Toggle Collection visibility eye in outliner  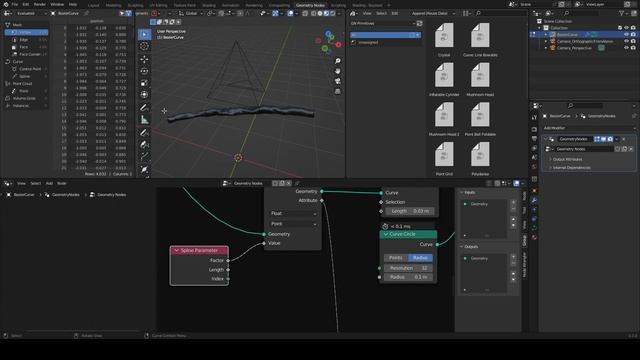pos(627,28)
